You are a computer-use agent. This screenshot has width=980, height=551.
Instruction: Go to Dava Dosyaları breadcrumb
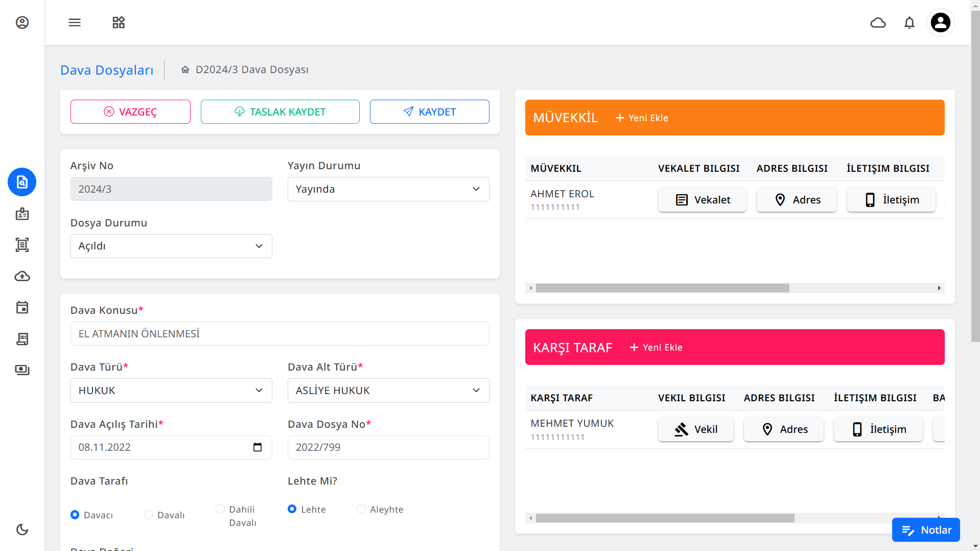(107, 70)
